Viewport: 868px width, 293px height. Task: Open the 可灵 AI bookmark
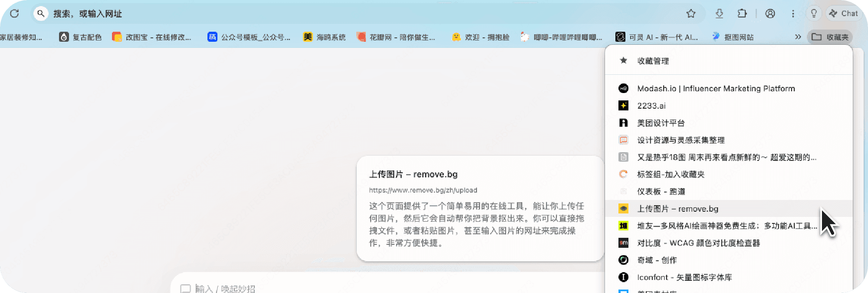point(657,37)
